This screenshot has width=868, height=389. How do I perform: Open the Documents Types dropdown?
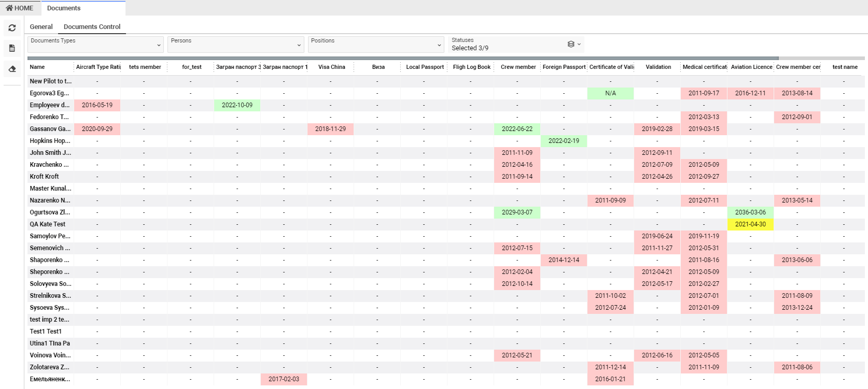[x=95, y=45]
